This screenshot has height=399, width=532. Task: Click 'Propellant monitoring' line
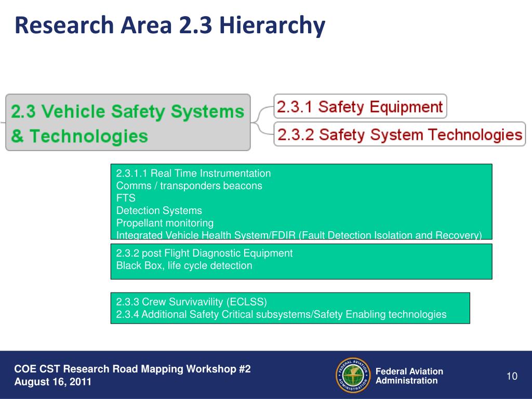[x=165, y=223]
